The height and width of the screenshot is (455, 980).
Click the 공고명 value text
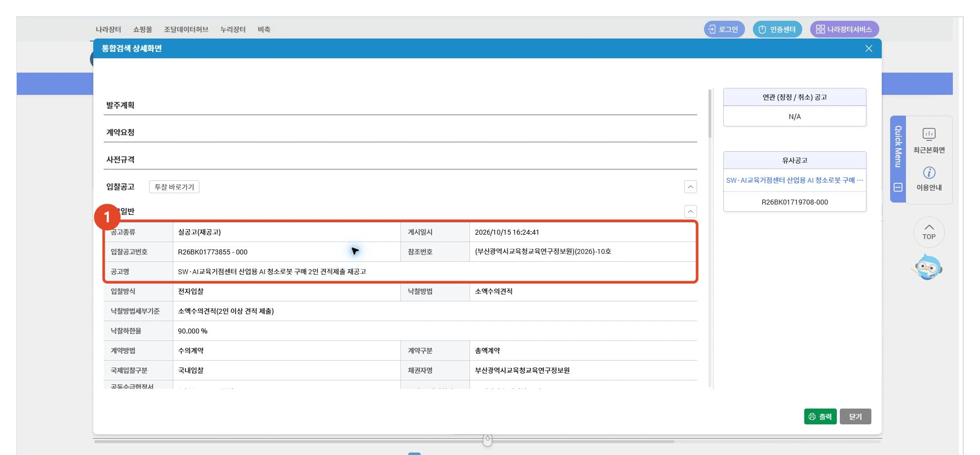[272, 272]
